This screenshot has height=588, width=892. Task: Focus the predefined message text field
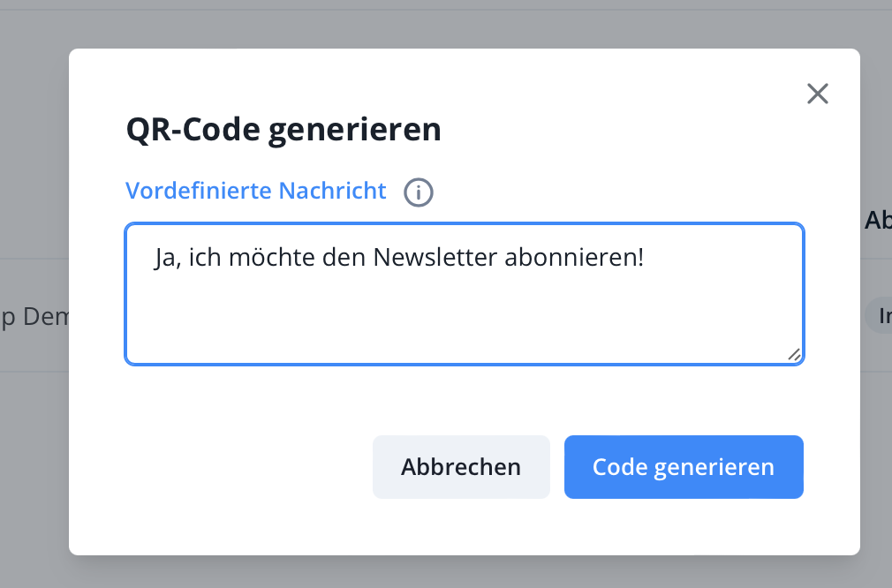tap(464, 309)
